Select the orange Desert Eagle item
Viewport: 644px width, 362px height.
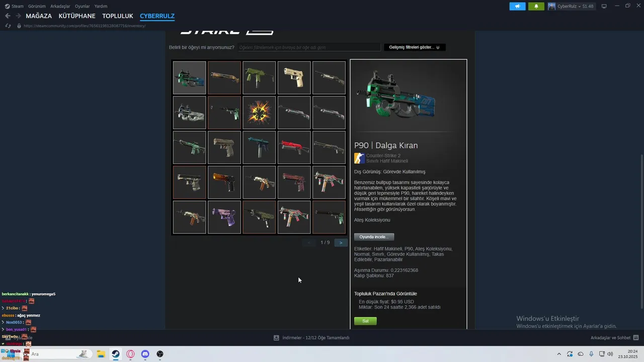point(224,182)
